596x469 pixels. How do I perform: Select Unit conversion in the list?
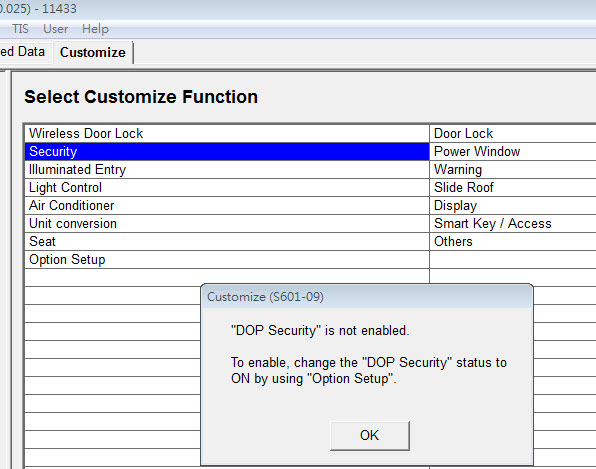[x=227, y=223]
